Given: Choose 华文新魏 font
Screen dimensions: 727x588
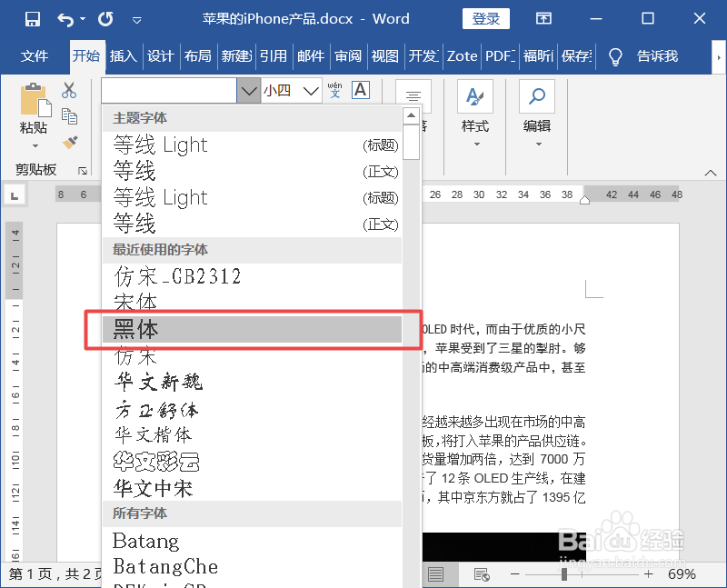Looking at the screenshot, I should coord(253,382).
